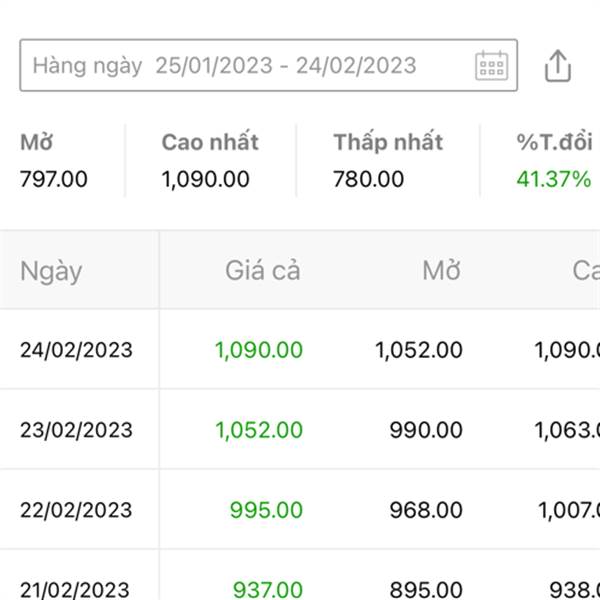
Task: Sort by the Giá cả column header
Action: tap(262, 270)
